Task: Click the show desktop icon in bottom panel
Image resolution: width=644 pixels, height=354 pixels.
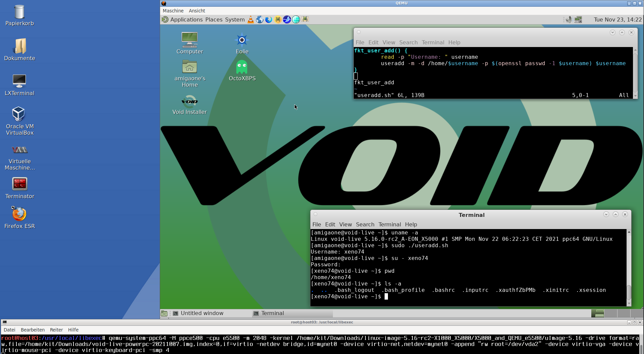Action: pos(164,313)
